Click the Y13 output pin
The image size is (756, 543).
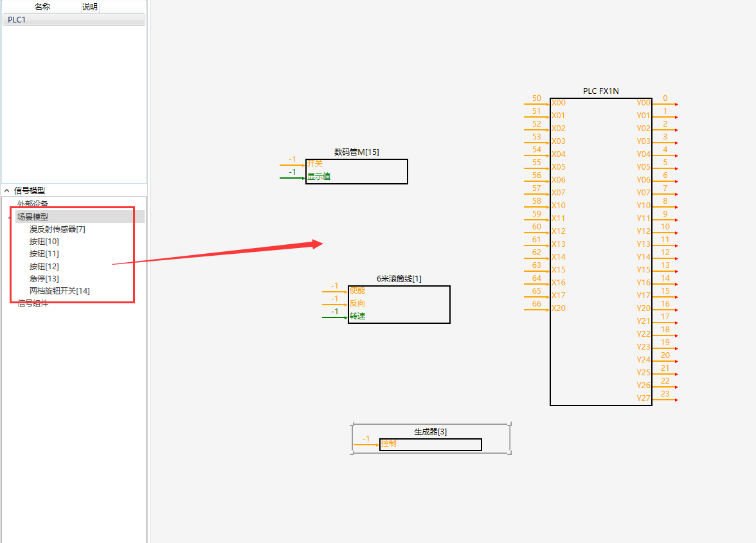(643, 244)
